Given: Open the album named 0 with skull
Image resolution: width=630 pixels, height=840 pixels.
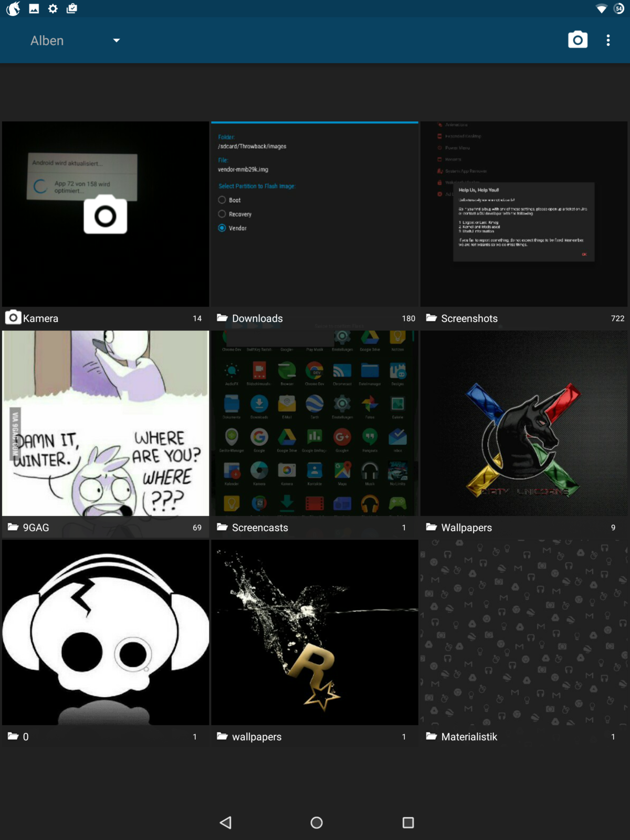Looking at the screenshot, I should (x=106, y=632).
